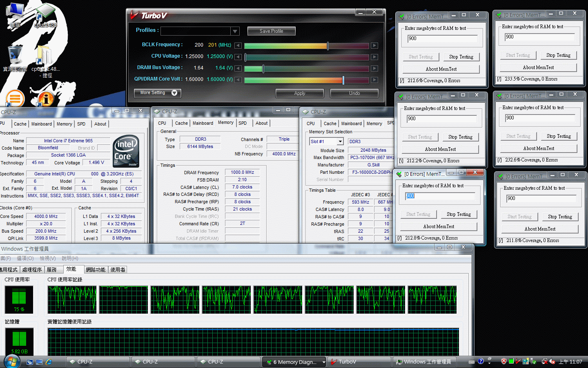Increase CPU Voltage with right arrow in TurboV

tap(374, 57)
